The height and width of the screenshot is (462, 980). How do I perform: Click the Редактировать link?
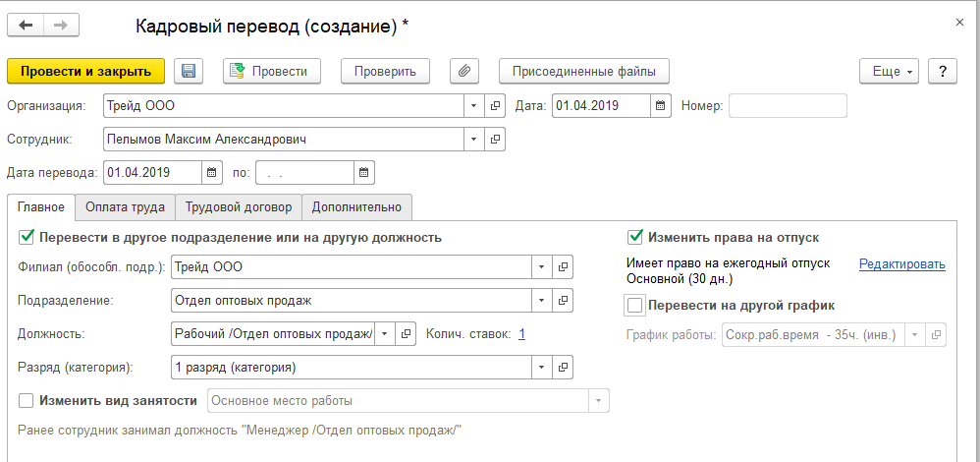901,263
